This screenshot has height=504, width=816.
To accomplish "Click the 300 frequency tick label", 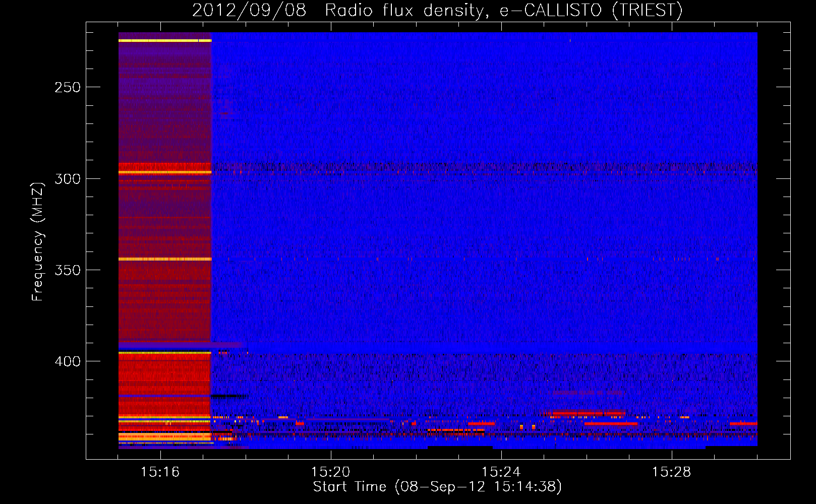I will point(68,179).
